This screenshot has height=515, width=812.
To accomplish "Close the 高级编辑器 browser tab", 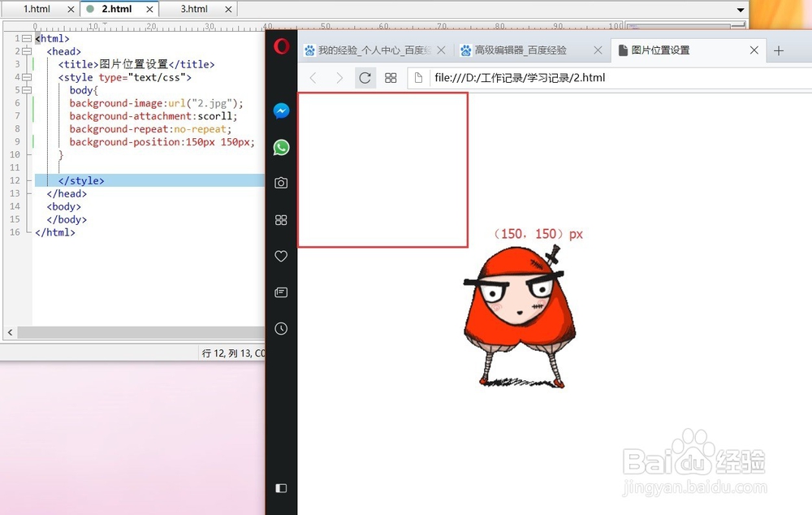I will 598,50.
